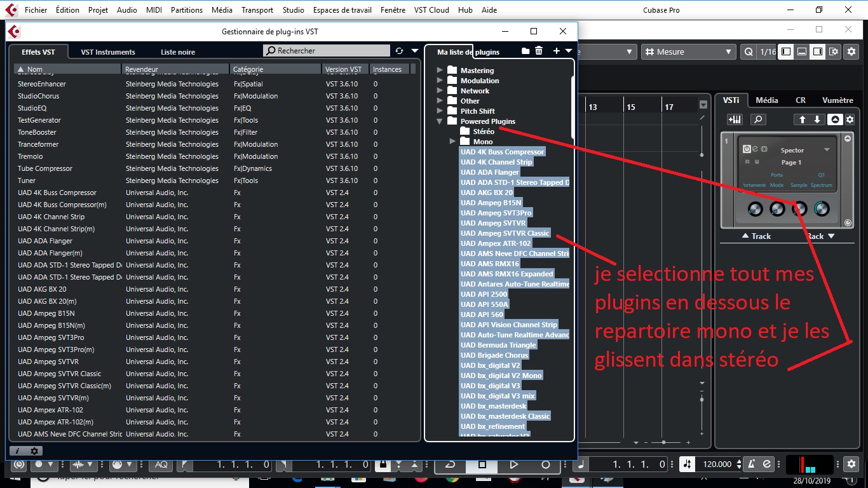
Task: Click the transport Stop button
Action: (x=482, y=464)
